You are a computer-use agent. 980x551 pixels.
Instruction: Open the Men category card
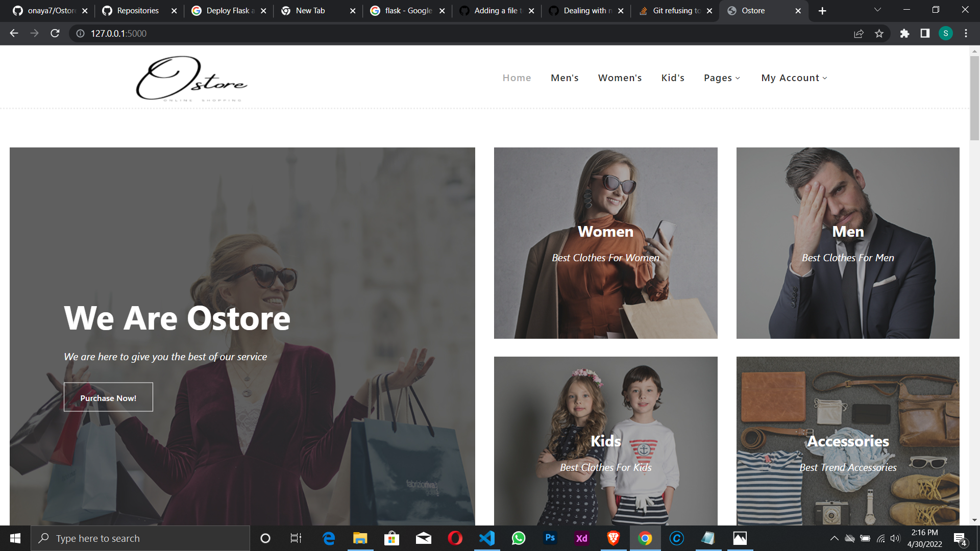(x=848, y=243)
